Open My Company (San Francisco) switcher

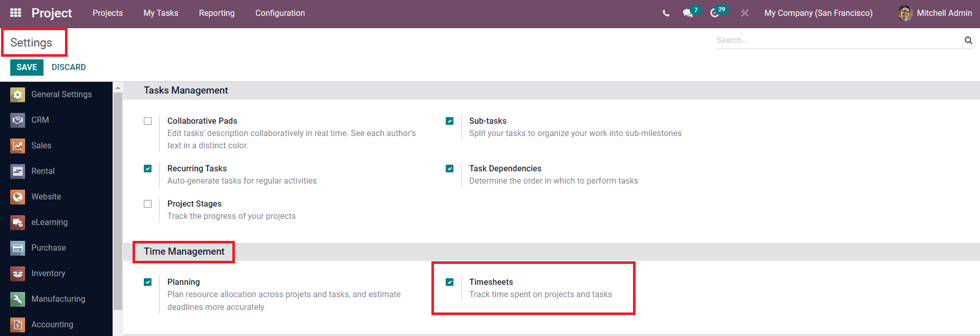click(818, 13)
